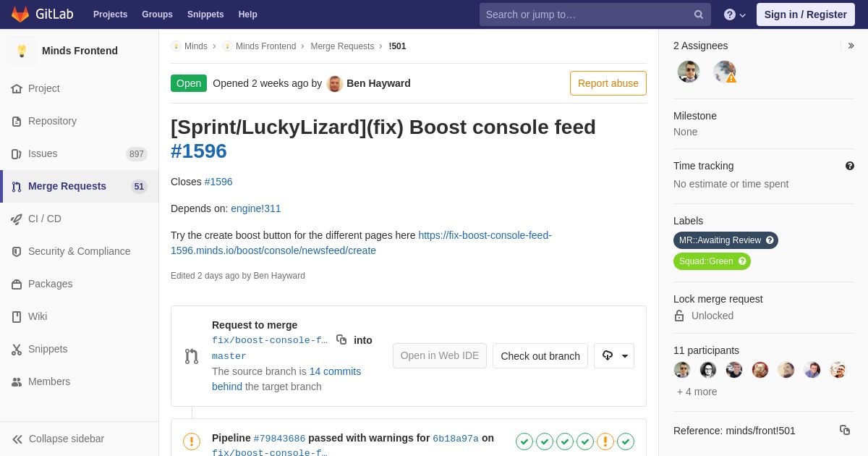
Task: Click the second assignee avatar with warning
Action: click(x=725, y=72)
